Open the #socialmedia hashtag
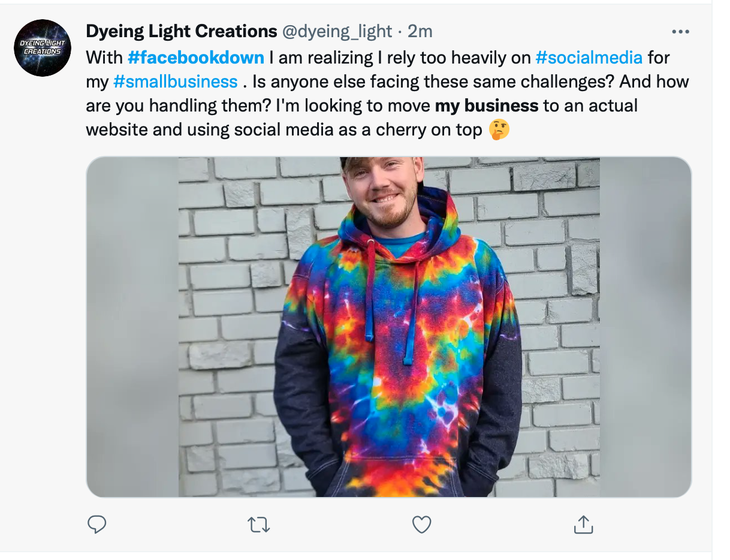The width and height of the screenshot is (730, 560). tap(589, 58)
